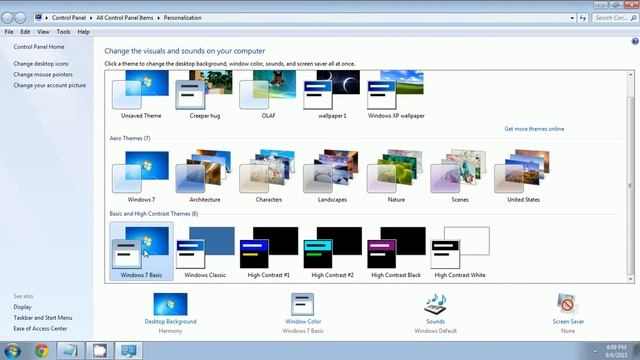Click the themes list scroll up arrow
The image size is (640, 360).
(631, 74)
